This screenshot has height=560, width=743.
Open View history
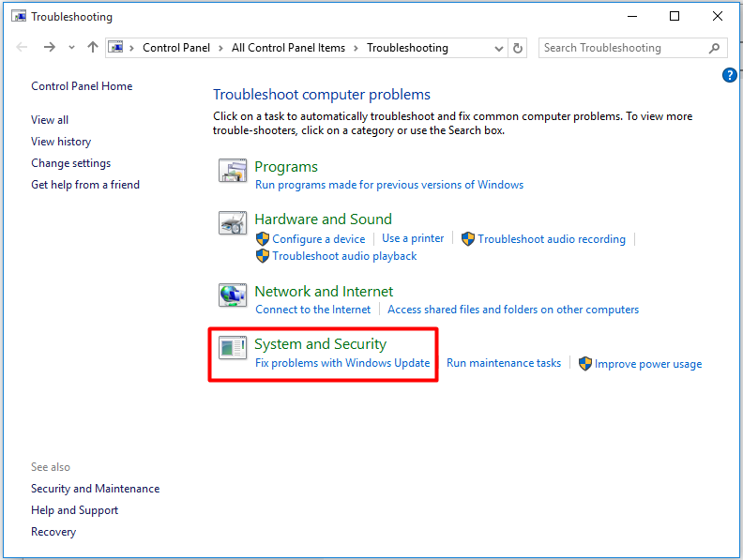[61, 142]
